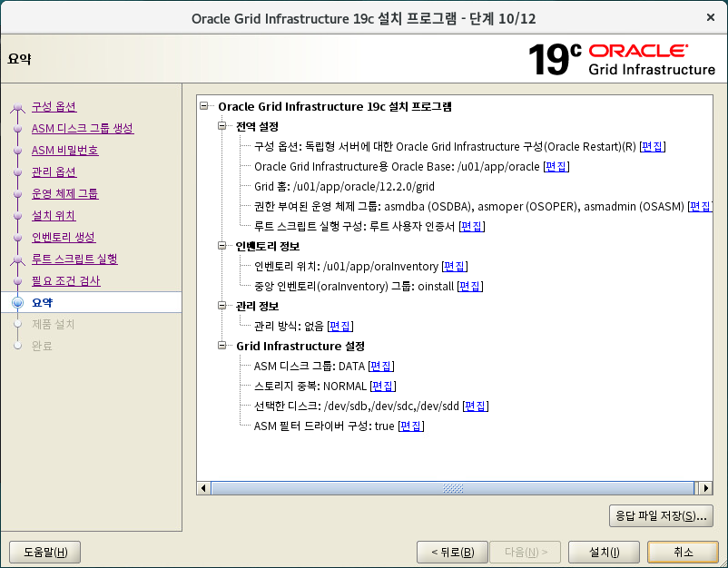The width and height of the screenshot is (728, 568).
Task: Click the 설치 위치 step bullet
Action: (17, 216)
